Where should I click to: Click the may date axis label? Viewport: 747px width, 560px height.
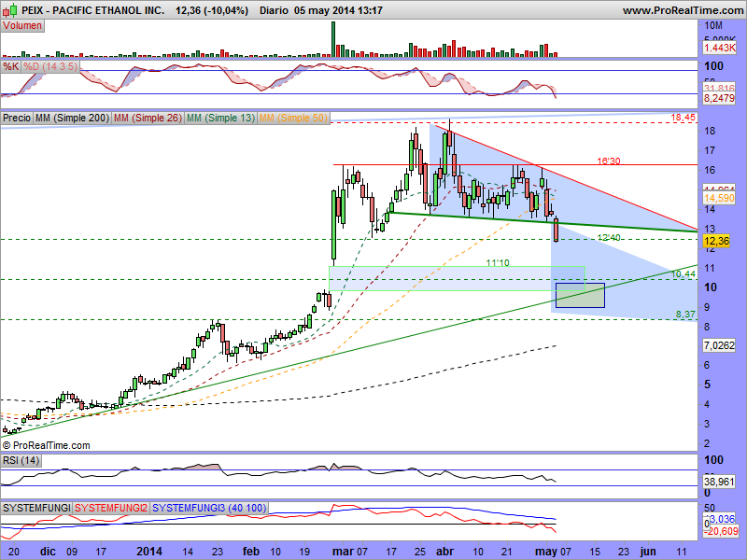[546, 552]
